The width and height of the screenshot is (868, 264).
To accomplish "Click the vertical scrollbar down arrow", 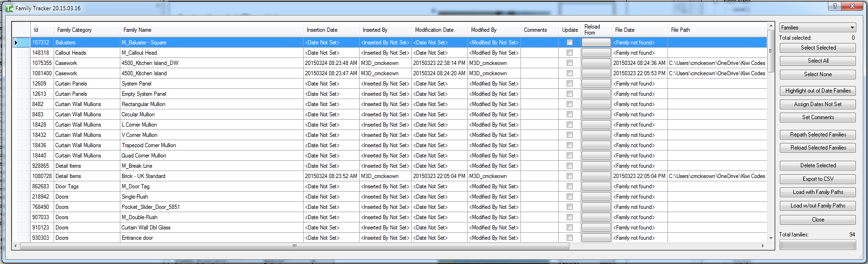I will [x=771, y=238].
